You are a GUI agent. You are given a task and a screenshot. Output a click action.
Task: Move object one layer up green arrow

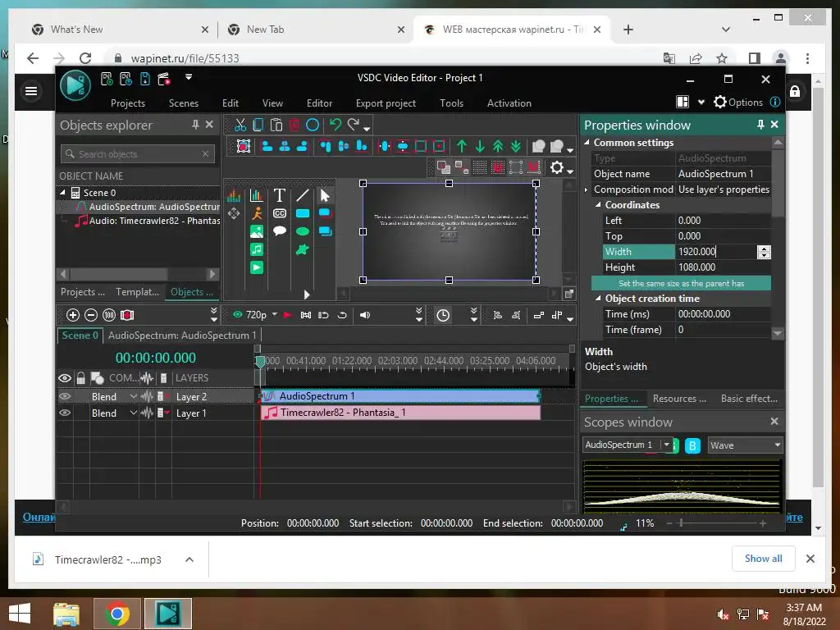[462, 146]
